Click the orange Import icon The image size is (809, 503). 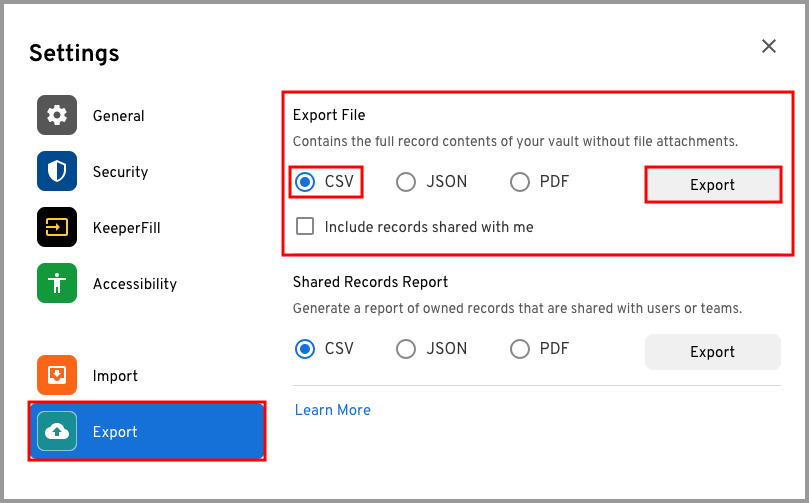[57, 376]
